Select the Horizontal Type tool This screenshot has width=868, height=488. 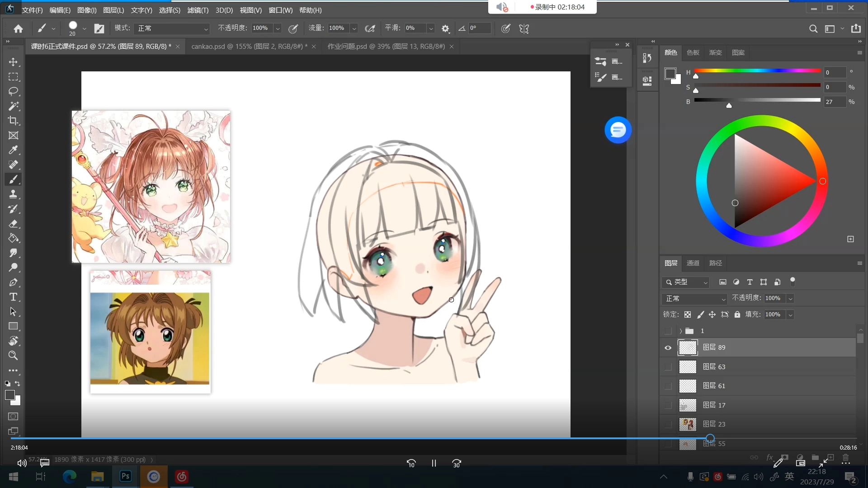pyautogui.click(x=13, y=297)
